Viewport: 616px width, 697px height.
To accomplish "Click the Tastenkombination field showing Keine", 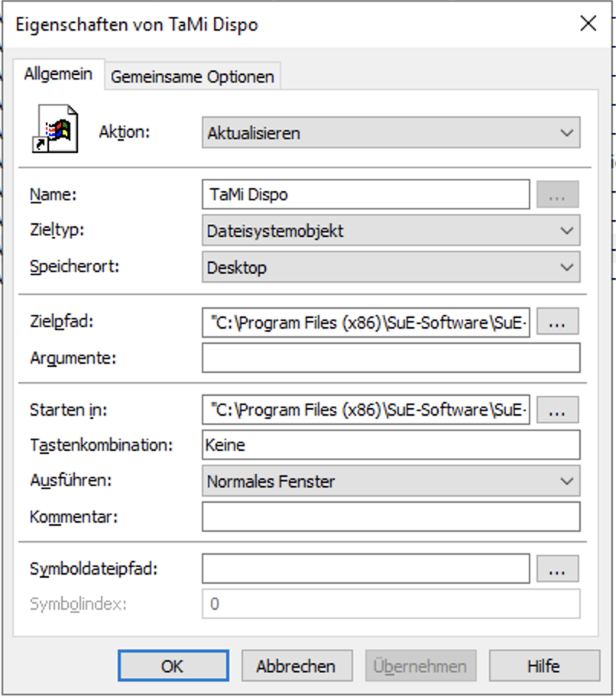I will tap(391, 445).
